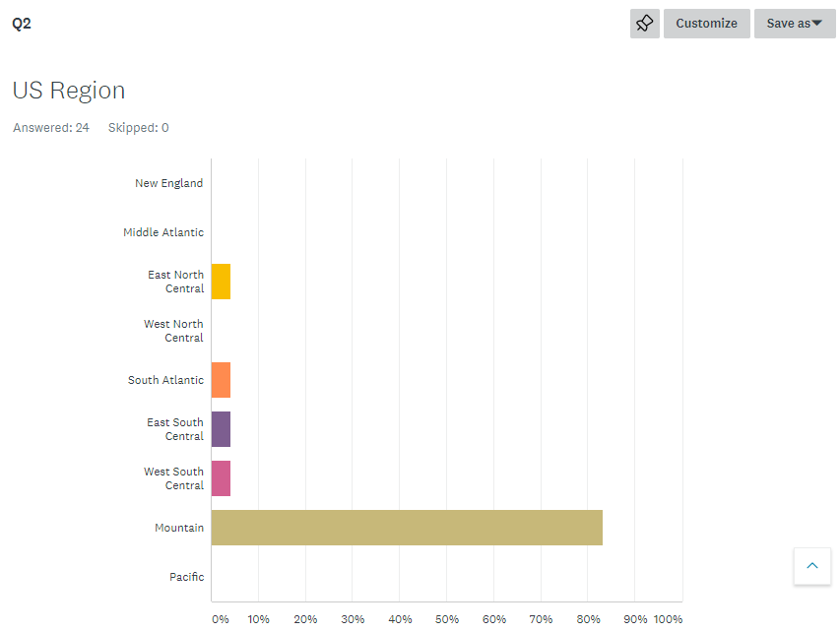Click the New England axis label
Screen dimensions: 840x632
click(169, 183)
